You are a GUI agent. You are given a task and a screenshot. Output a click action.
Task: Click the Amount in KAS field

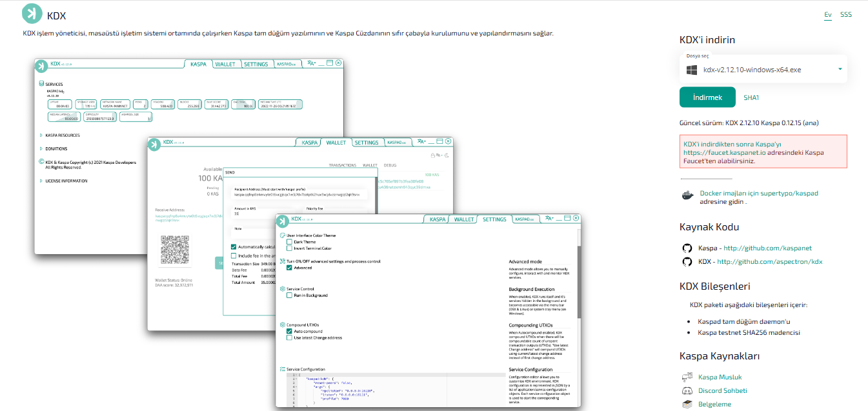click(x=264, y=213)
